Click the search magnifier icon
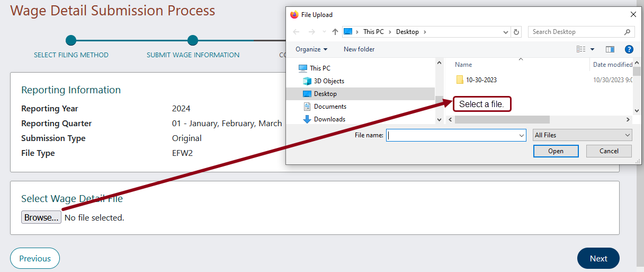Image resolution: width=644 pixels, height=272 pixels. [627, 32]
